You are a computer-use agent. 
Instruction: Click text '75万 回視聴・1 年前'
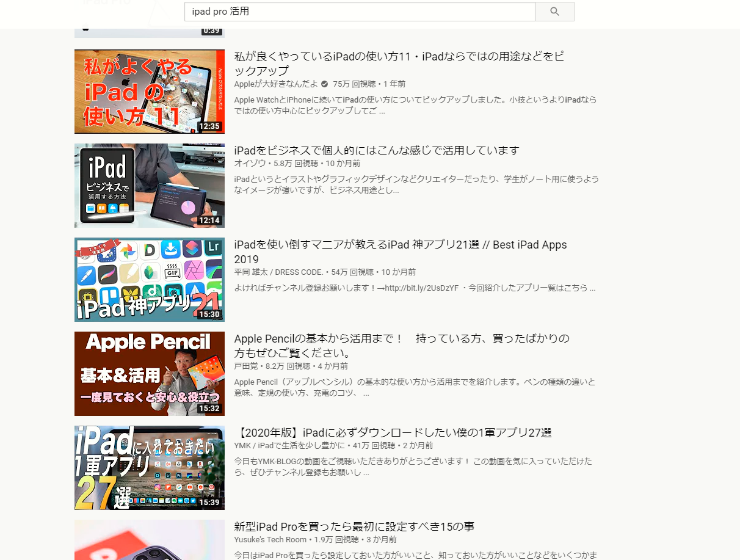(369, 84)
